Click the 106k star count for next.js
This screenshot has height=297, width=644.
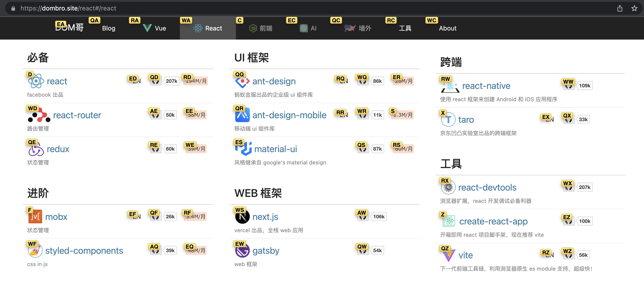(379, 217)
